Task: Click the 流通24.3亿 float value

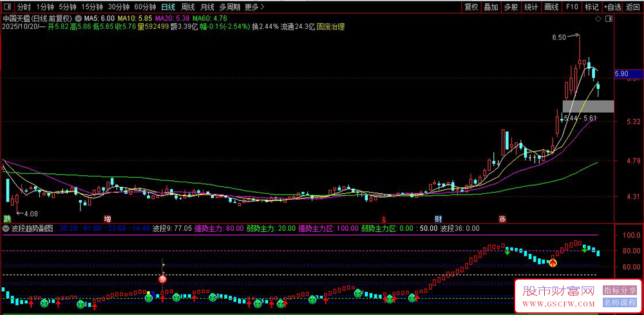Action: click(298, 26)
